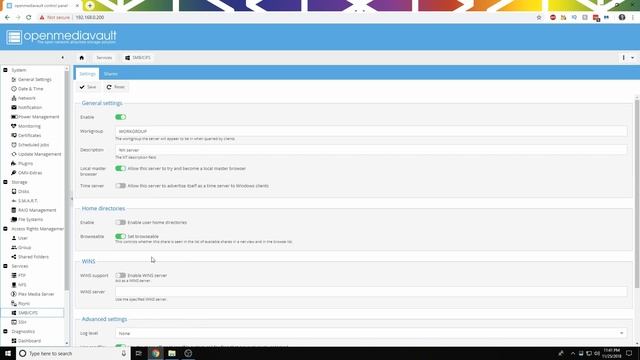
Task: Open File Explorer from the taskbar
Action: pyautogui.click(x=172, y=353)
